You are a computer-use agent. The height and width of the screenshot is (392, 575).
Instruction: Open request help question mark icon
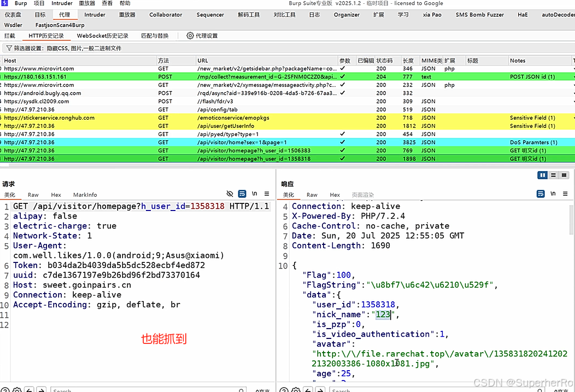coord(5,390)
